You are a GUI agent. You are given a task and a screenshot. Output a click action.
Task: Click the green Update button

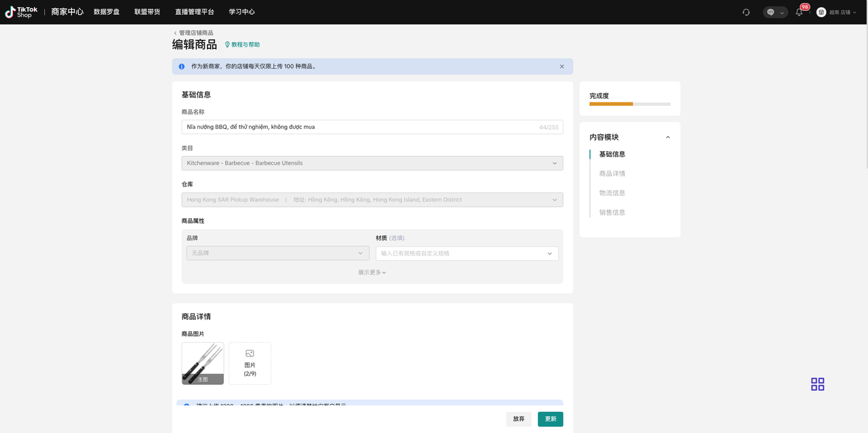550,419
